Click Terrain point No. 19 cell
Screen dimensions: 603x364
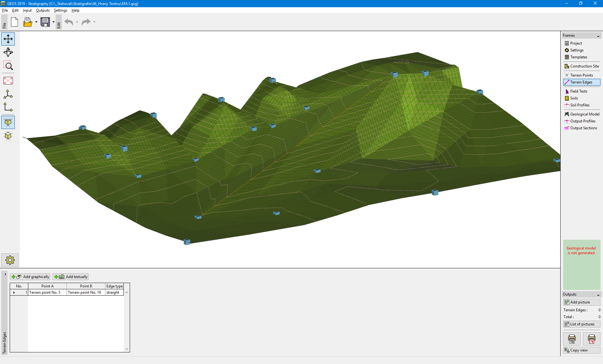point(86,292)
